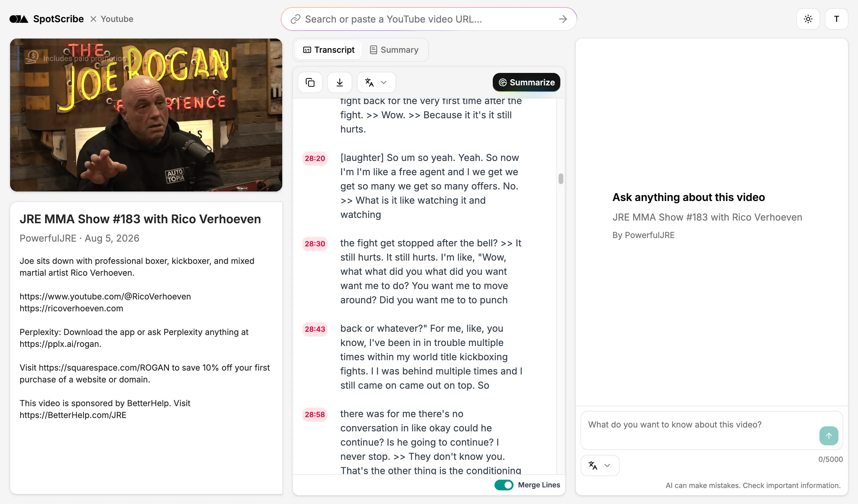858x504 pixels.
Task: Open the ricoverhoeven.com link
Action: [x=71, y=308]
